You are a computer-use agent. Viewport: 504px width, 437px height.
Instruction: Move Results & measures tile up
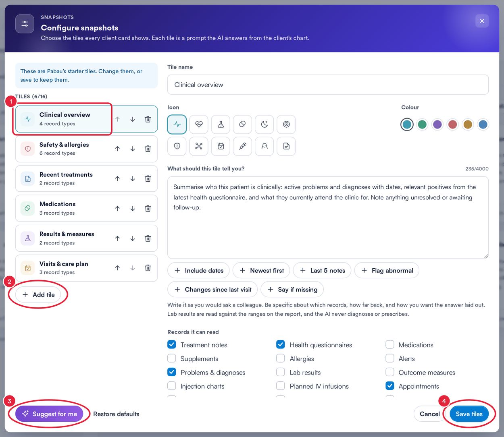pos(117,238)
